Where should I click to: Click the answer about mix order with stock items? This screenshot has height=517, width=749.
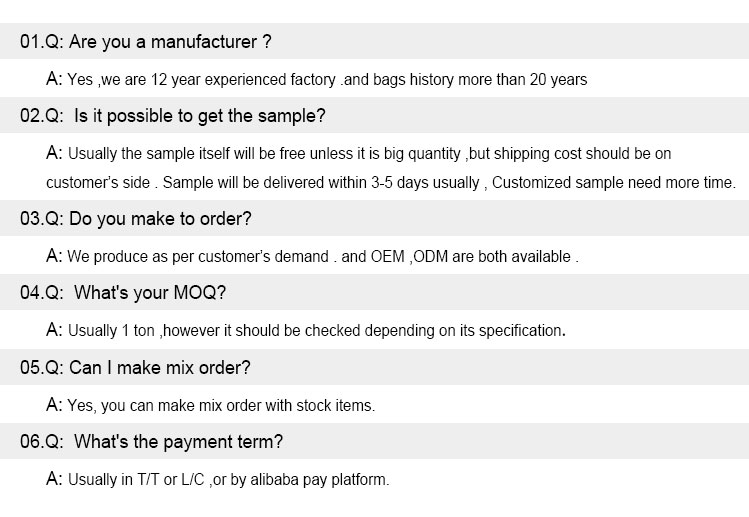pyautogui.click(x=211, y=405)
